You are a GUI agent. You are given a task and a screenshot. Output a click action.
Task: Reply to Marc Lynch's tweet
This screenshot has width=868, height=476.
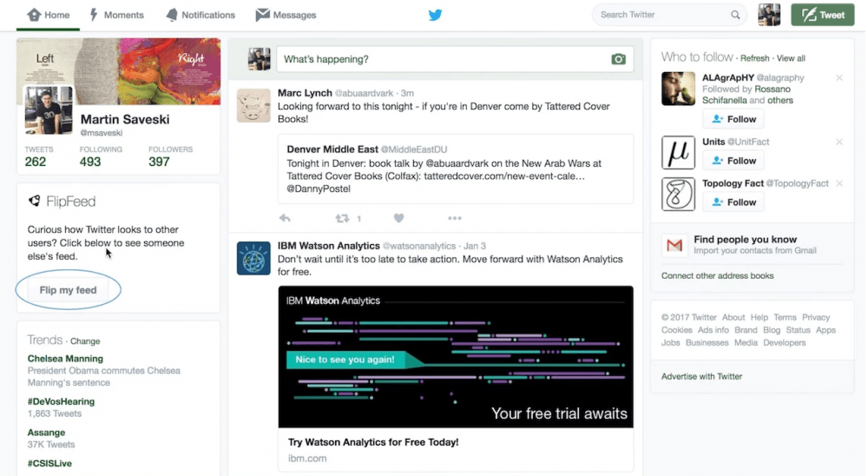coord(285,218)
